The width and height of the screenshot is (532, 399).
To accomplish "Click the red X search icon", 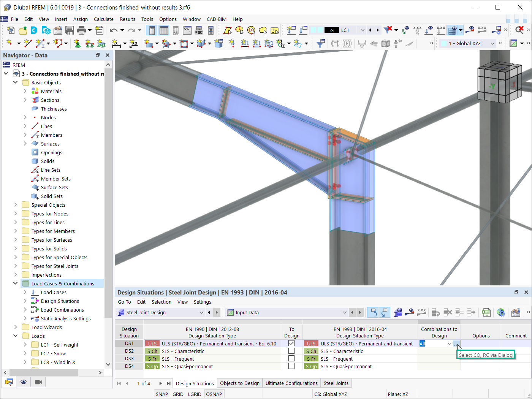I will click(519, 30).
